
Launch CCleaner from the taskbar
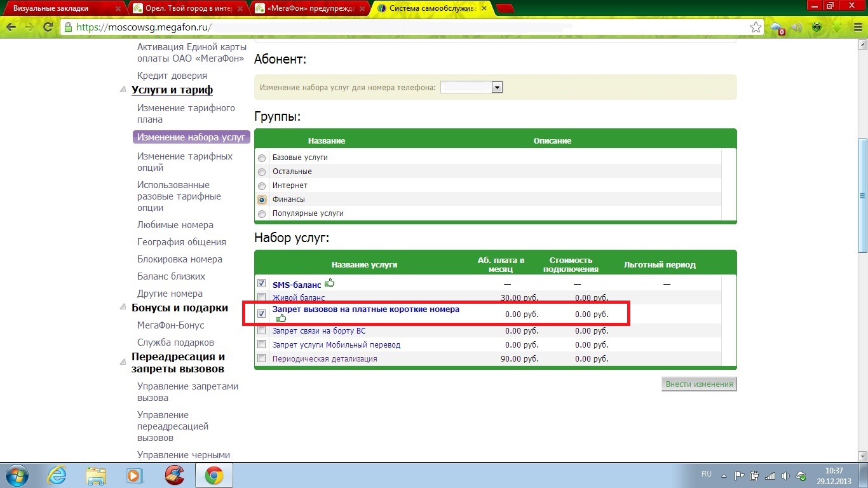(x=174, y=475)
